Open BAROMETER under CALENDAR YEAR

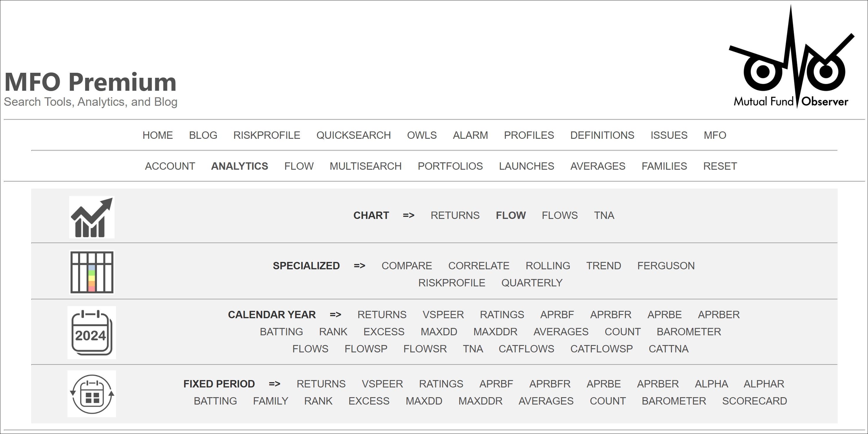click(689, 332)
